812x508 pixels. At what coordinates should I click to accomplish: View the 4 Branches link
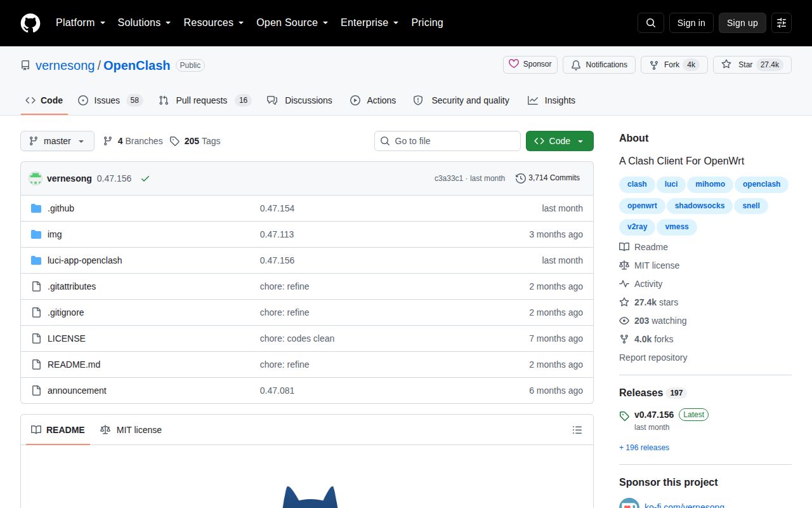[x=133, y=141]
